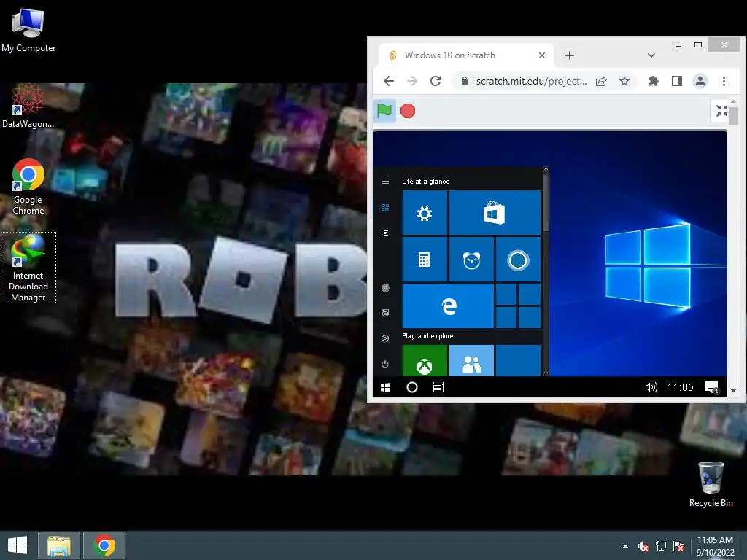Share this page icon in address bar
747x560 pixels.
click(x=601, y=82)
